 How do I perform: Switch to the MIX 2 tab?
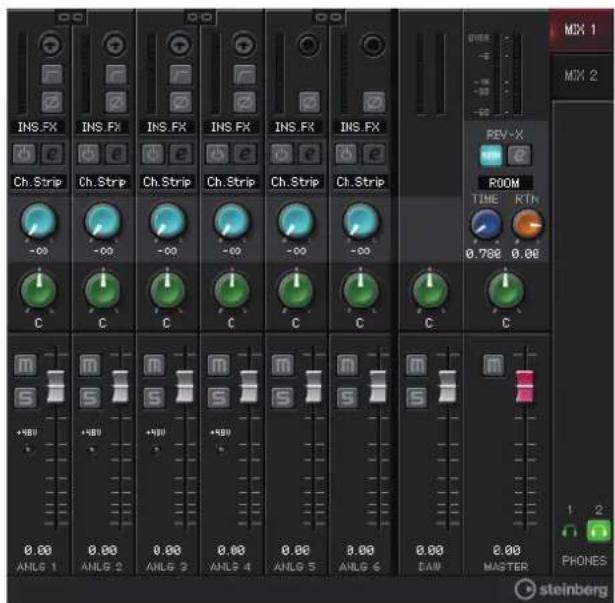tap(582, 76)
